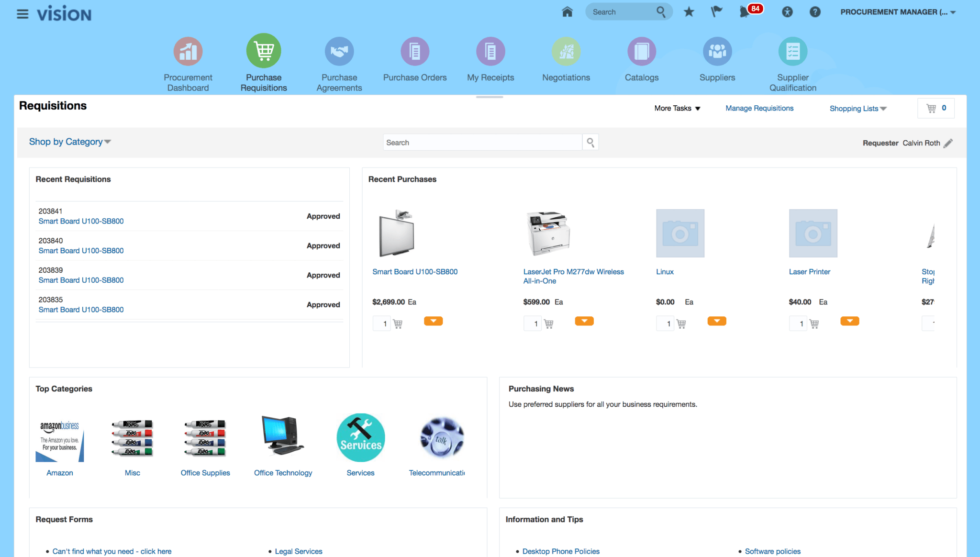This screenshot has width=980, height=557.
Task: Open notifications bell with 84 badge
Action: click(745, 12)
